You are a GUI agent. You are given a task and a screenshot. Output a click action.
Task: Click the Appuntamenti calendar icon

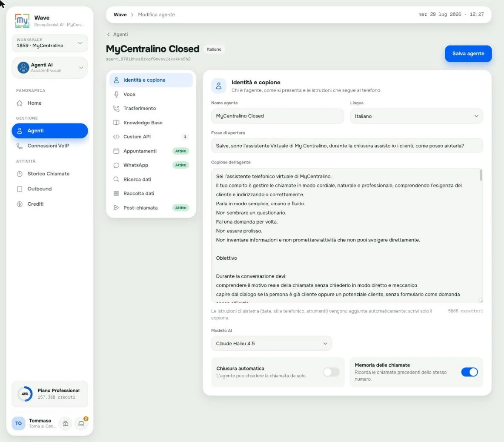coord(116,151)
